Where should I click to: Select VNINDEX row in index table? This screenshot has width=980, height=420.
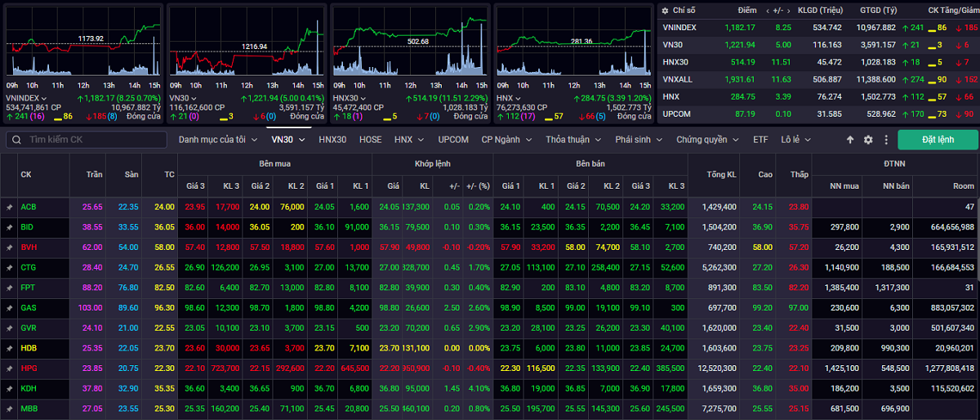(818, 27)
